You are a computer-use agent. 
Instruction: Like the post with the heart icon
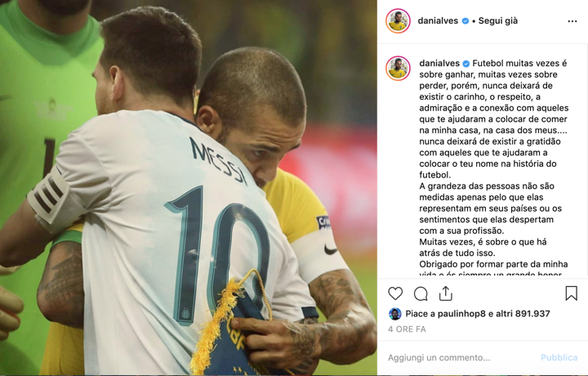tap(395, 293)
